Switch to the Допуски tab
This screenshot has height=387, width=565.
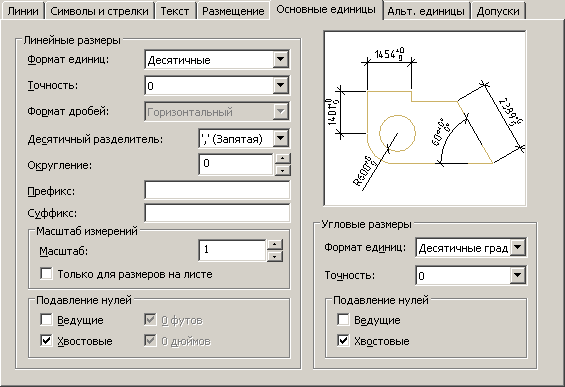(498, 11)
